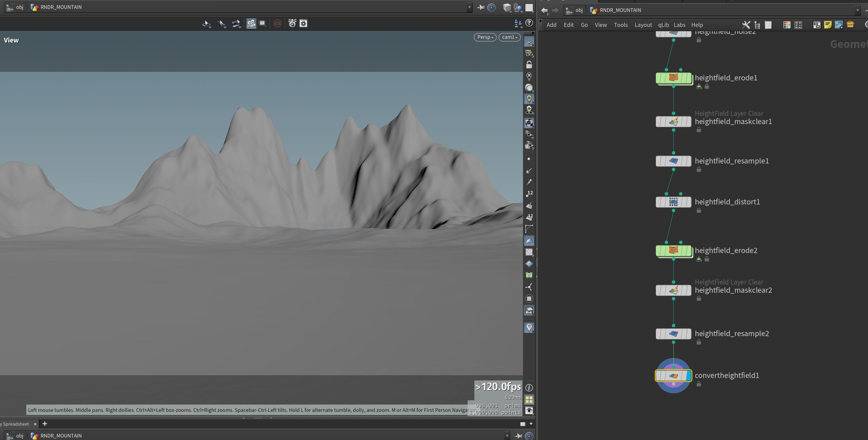Click the obj path button in network editor
This screenshot has height=440, width=868.
pos(575,10)
